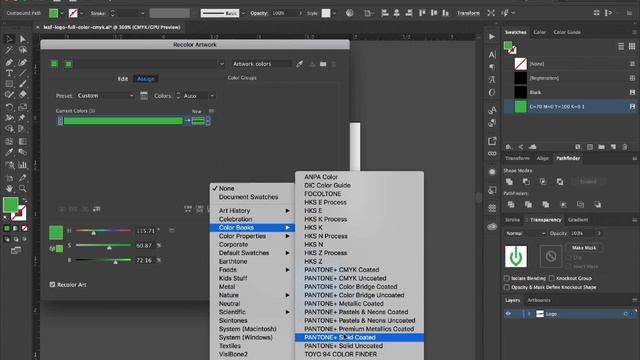Click the delete swatch trash icon
Viewport: 640px width, 360px height.
(x=625, y=147)
